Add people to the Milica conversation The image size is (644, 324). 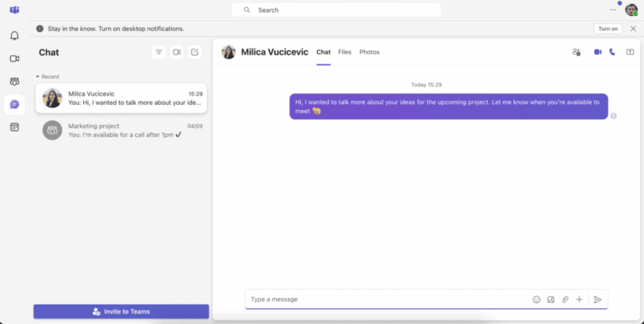(x=576, y=52)
